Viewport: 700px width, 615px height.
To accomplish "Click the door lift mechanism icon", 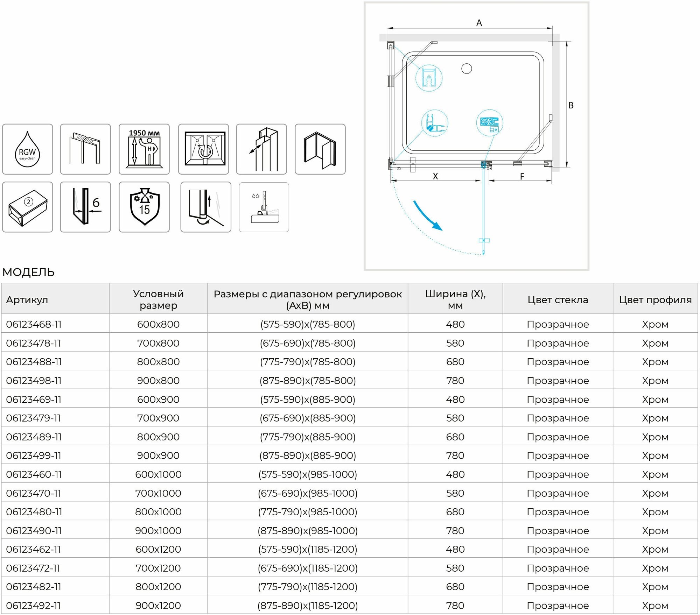I will [x=206, y=207].
